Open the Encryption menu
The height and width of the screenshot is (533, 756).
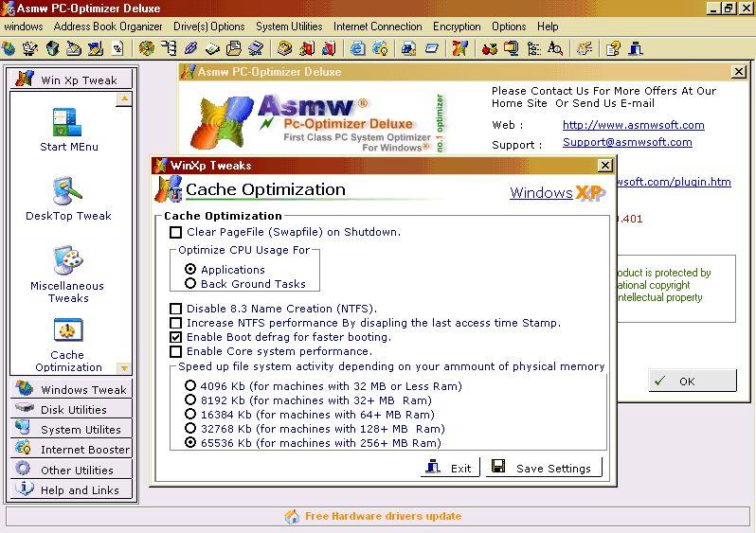(457, 27)
